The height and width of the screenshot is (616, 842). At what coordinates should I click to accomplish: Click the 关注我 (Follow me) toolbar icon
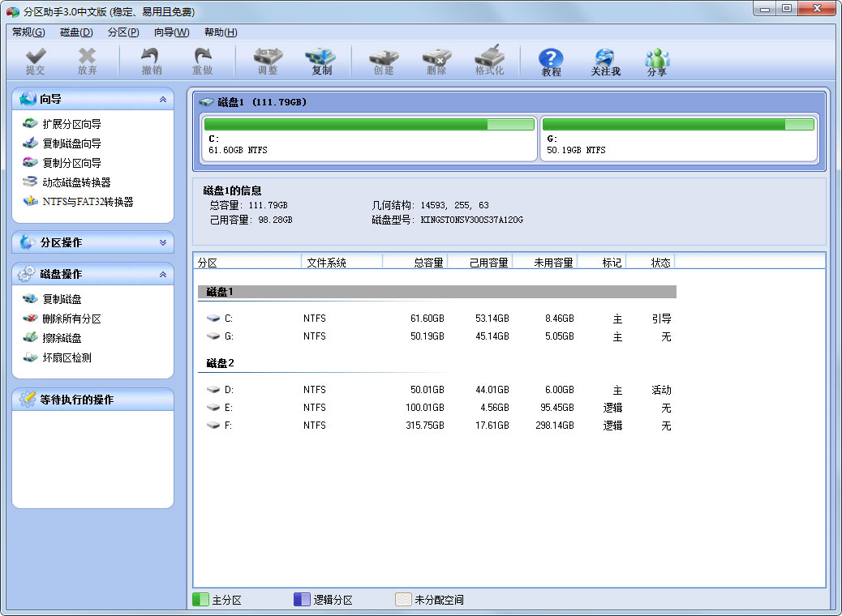point(605,61)
